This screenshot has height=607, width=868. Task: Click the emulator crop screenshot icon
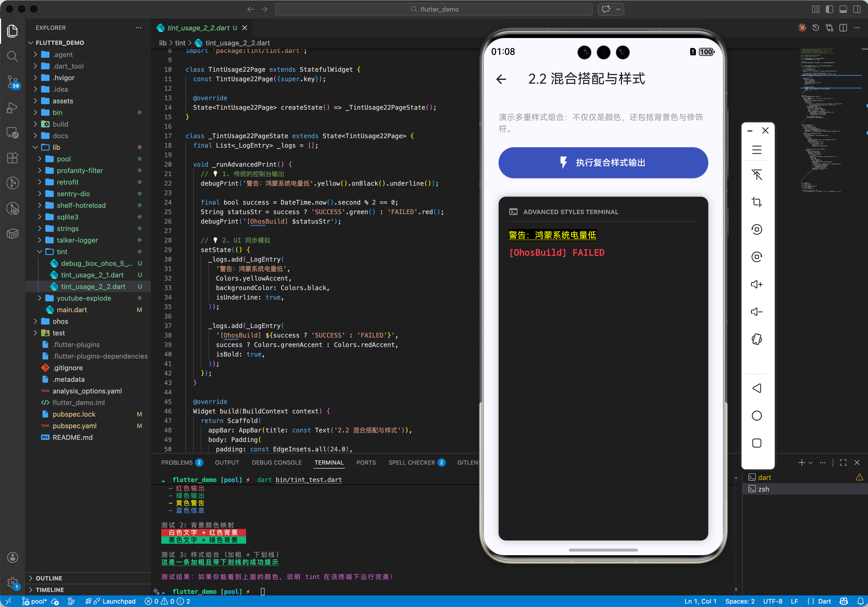pos(757,202)
